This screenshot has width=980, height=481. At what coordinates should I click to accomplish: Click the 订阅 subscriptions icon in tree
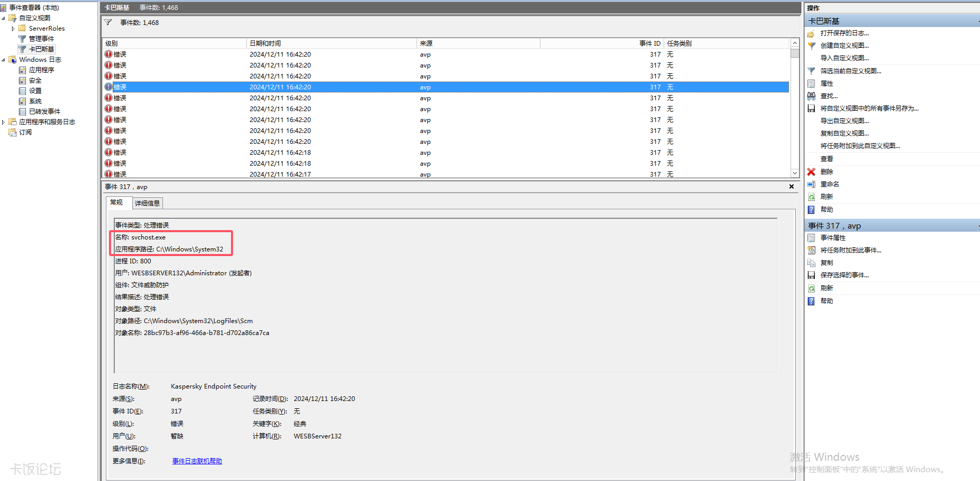[x=12, y=132]
